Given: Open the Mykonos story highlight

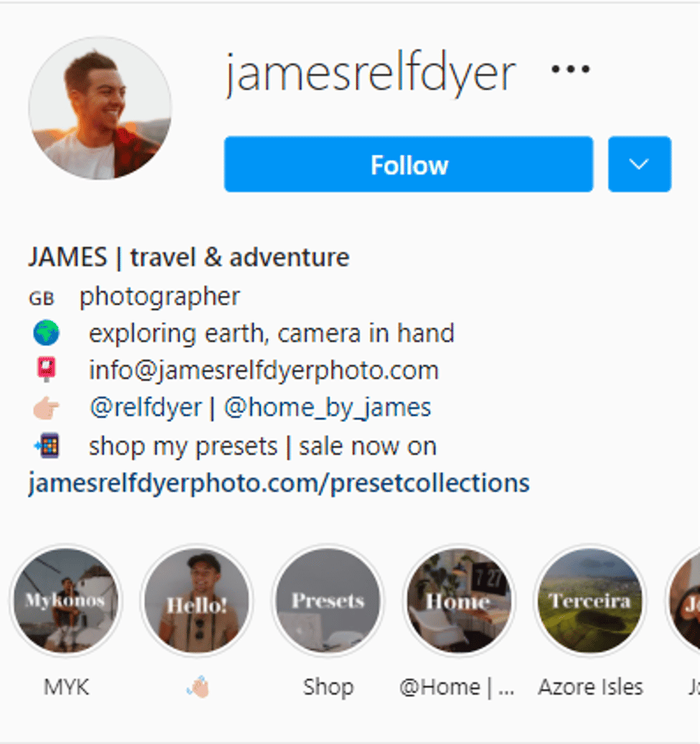Looking at the screenshot, I should (x=66, y=601).
